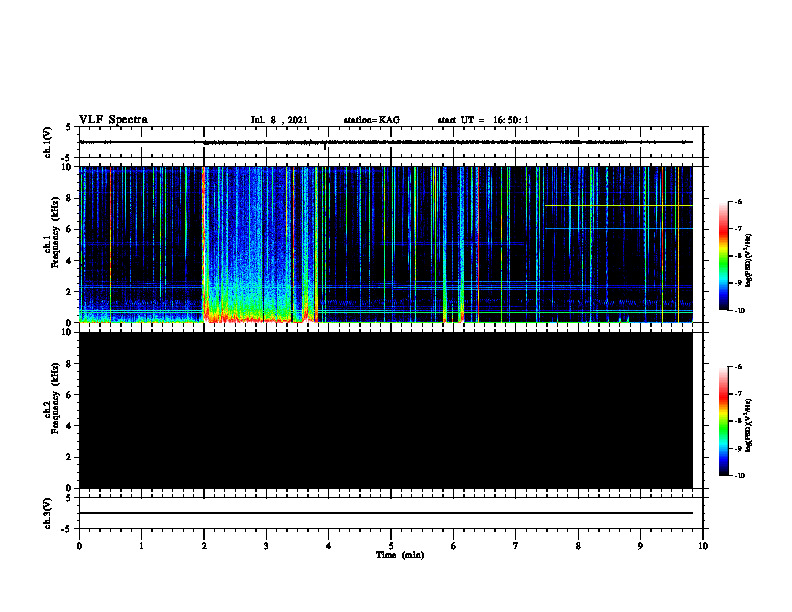
Task: Click the ch.1 voltage waveform trace
Action: [386, 142]
